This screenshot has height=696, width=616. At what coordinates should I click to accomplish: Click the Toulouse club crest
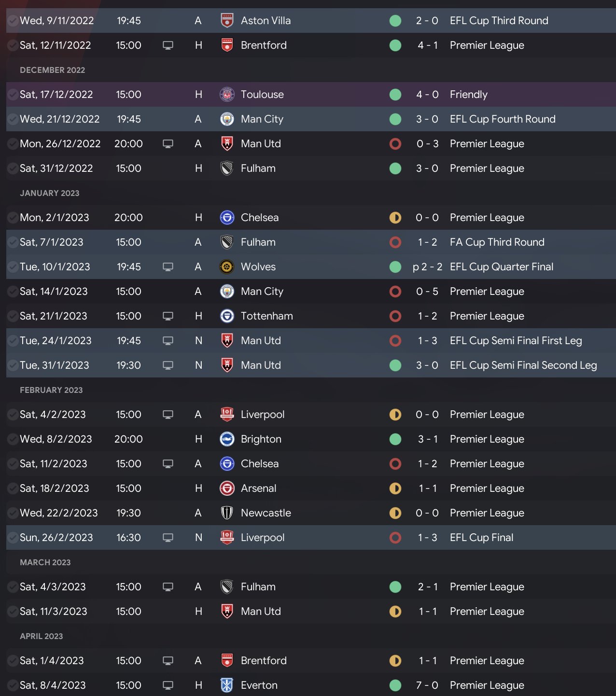click(227, 95)
